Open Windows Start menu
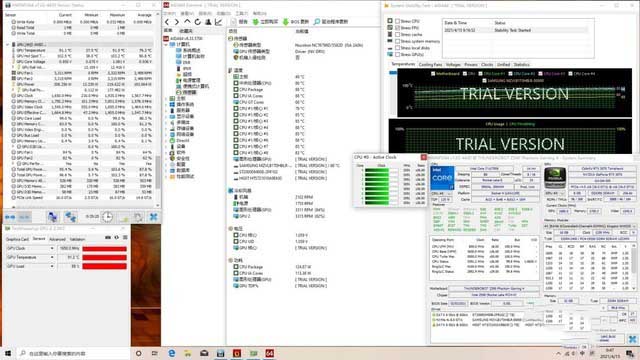Image resolution: width=640 pixels, height=360 pixels. (7, 353)
